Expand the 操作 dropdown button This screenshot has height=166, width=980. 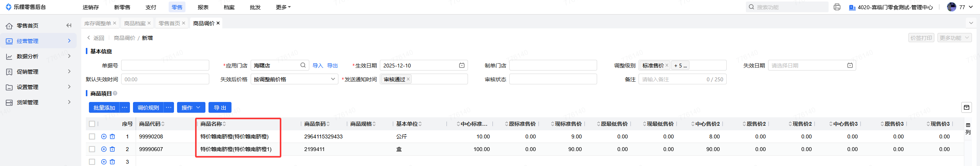(x=191, y=108)
